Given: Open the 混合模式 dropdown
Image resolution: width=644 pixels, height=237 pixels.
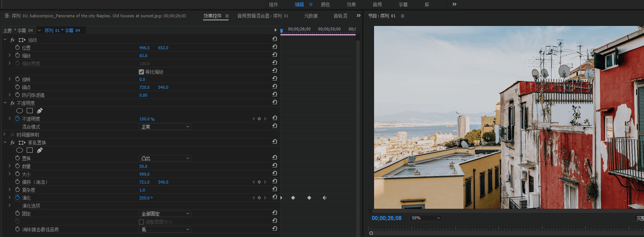Looking at the screenshot, I should point(165,127).
